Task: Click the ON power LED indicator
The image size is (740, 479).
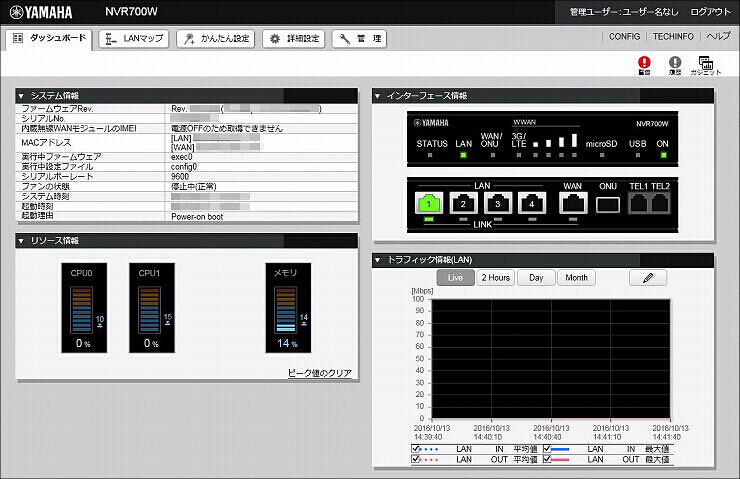Action: pyautogui.click(x=664, y=155)
